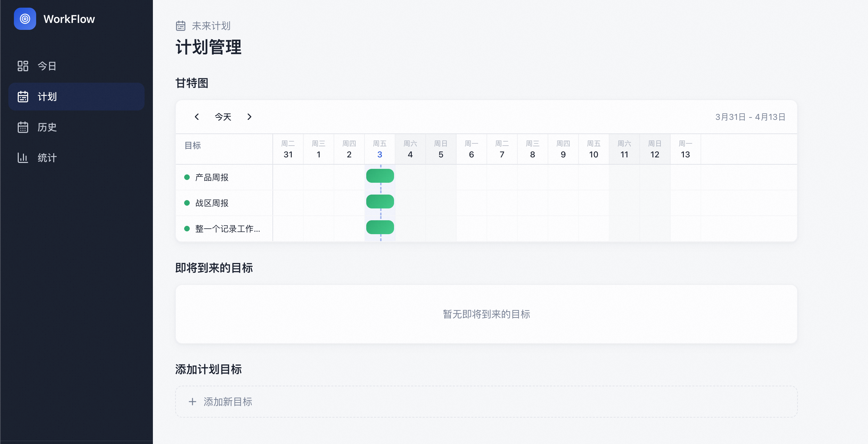Click the green bar for 产品周报
This screenshot has width=868, height=444.
(380, 176)
